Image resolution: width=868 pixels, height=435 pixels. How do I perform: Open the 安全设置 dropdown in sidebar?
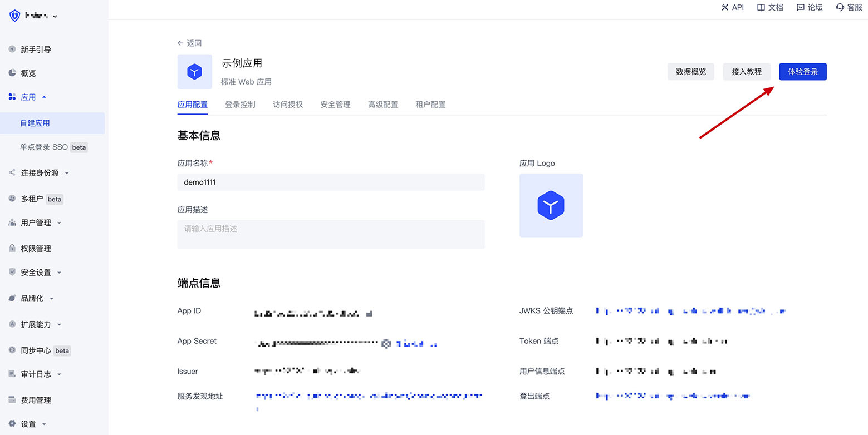pyautogui.click(x=59, y=273)
